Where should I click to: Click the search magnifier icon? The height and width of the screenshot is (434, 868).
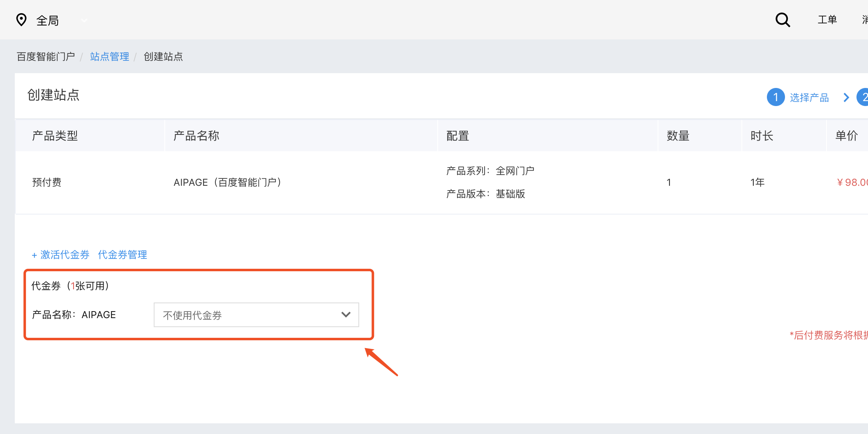pos(783,19)
